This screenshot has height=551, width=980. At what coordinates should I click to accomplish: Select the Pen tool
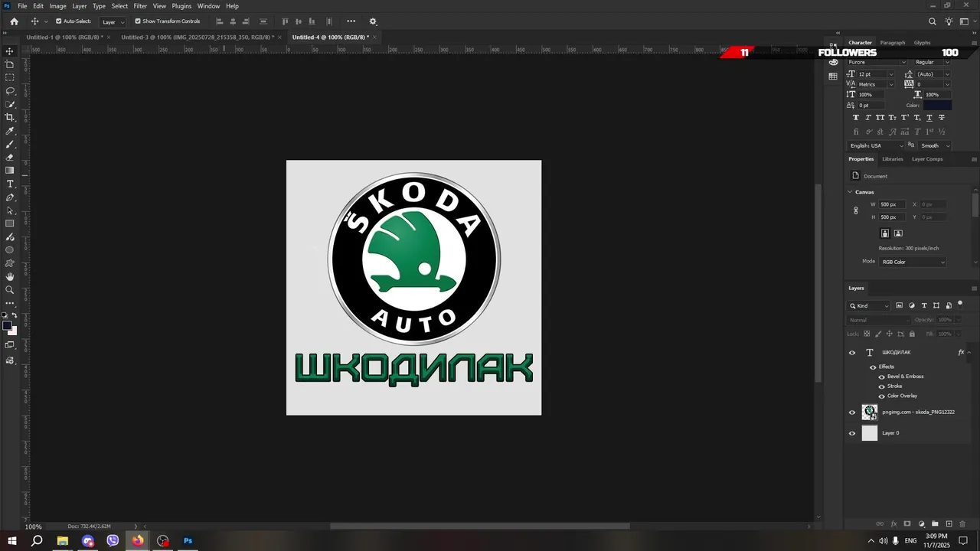10,197
